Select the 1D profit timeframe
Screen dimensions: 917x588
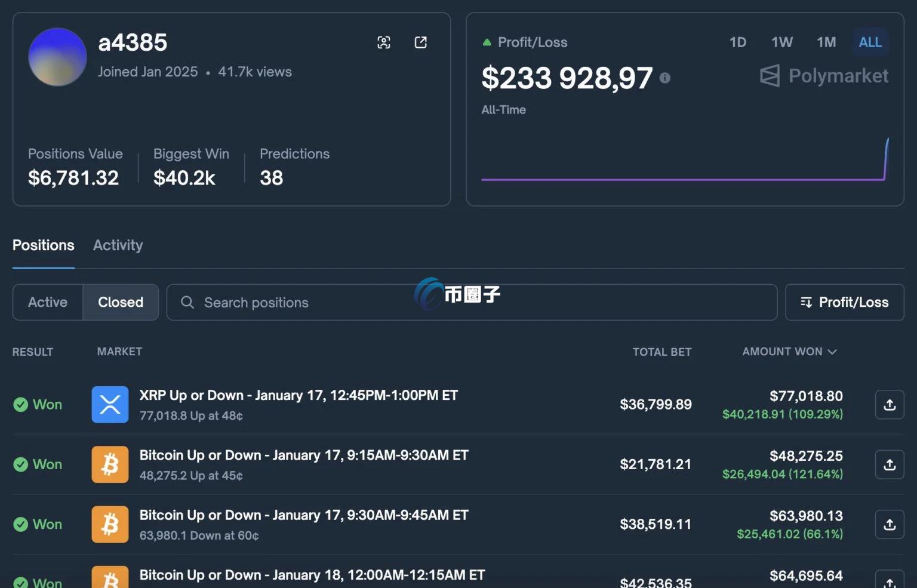coord(738,42)
